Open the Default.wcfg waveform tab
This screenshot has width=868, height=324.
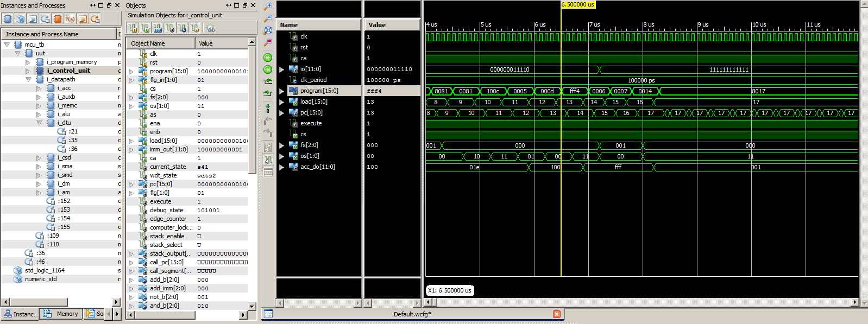click(x=412, y=314)
